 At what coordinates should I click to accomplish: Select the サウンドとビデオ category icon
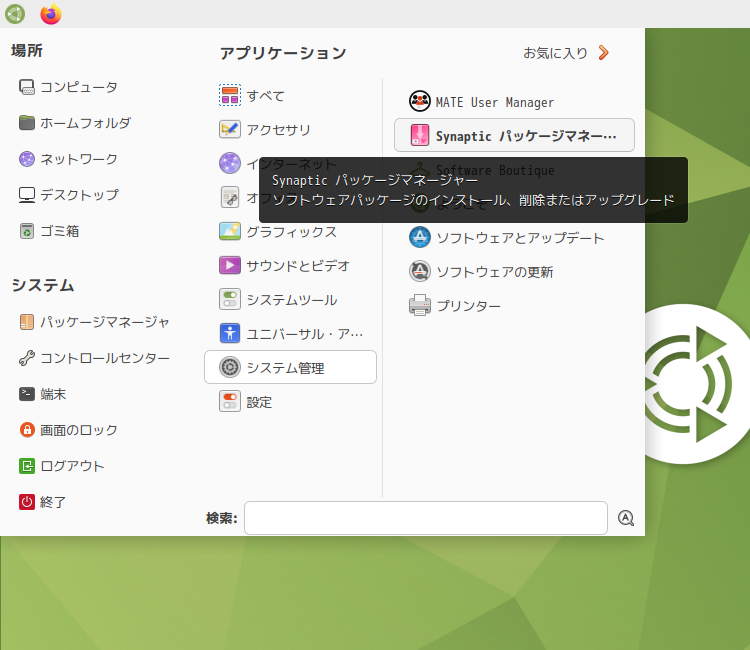230,265
